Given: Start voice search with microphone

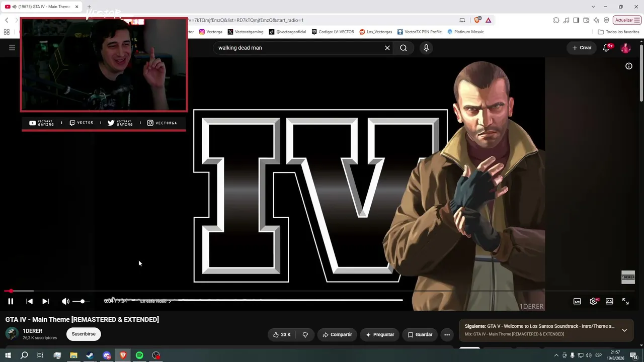Looking at the screenshot, I should 426,48.
